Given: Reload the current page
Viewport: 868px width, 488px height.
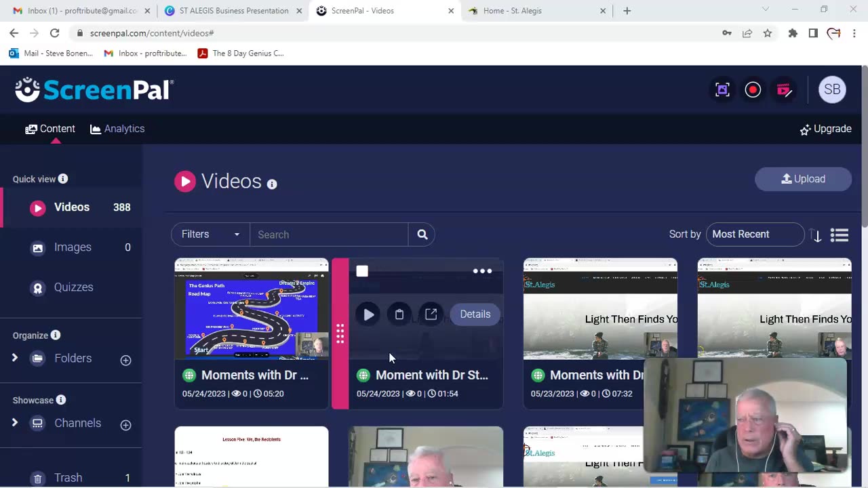Looking at the screenshot, I should 54,33.
